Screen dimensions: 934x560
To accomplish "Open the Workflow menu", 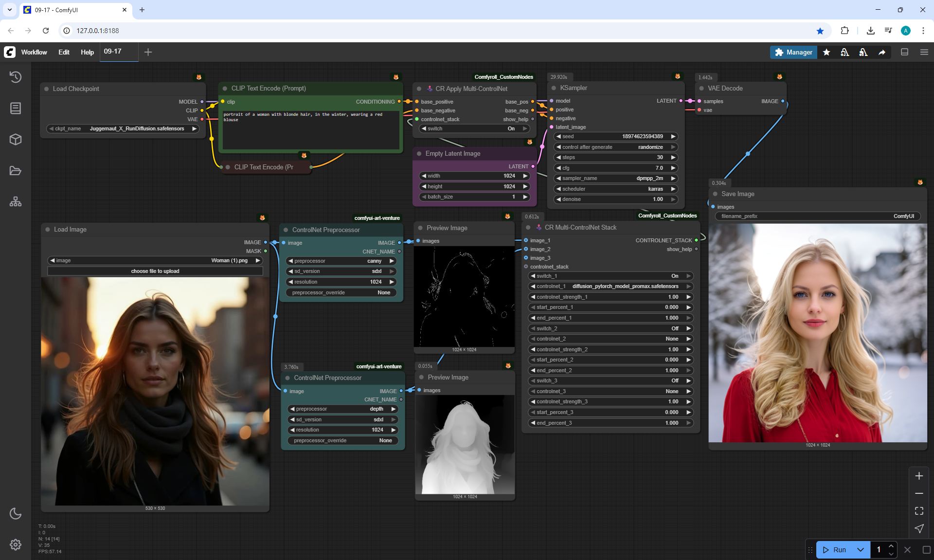I will tap(34, 52).
